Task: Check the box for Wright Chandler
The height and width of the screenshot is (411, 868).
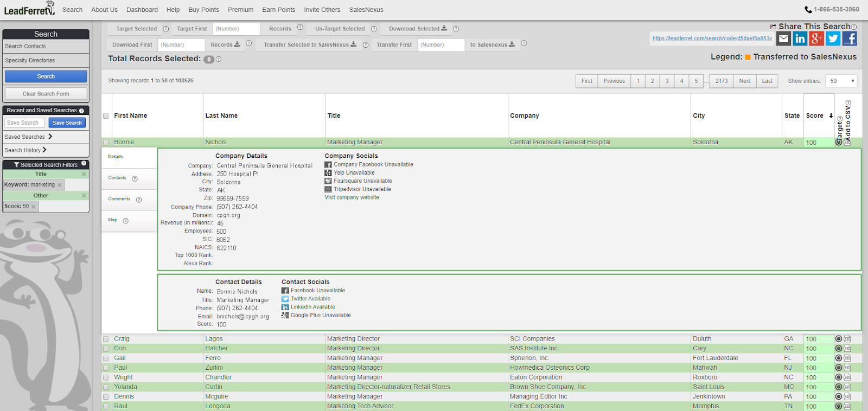Action: (x=106, y=378)
